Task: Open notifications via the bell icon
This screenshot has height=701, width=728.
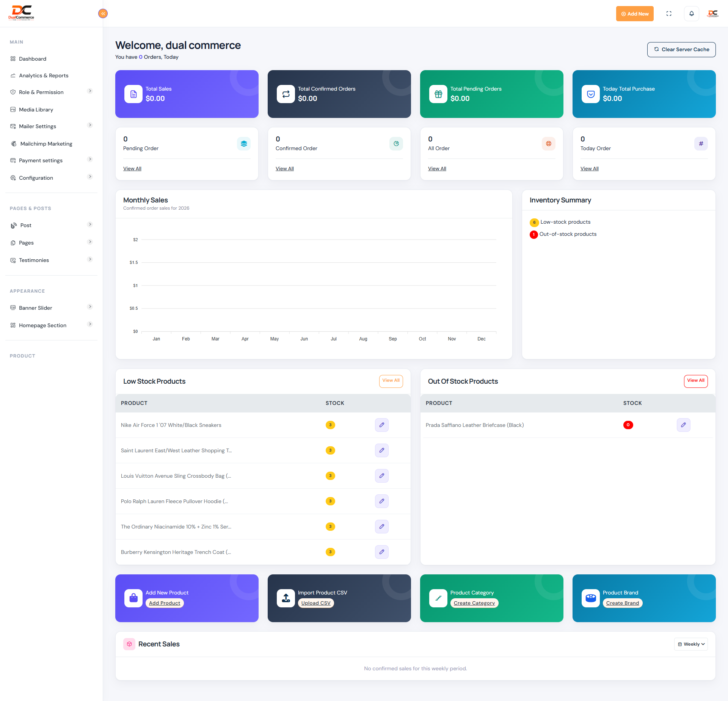Action: (692, 14)
